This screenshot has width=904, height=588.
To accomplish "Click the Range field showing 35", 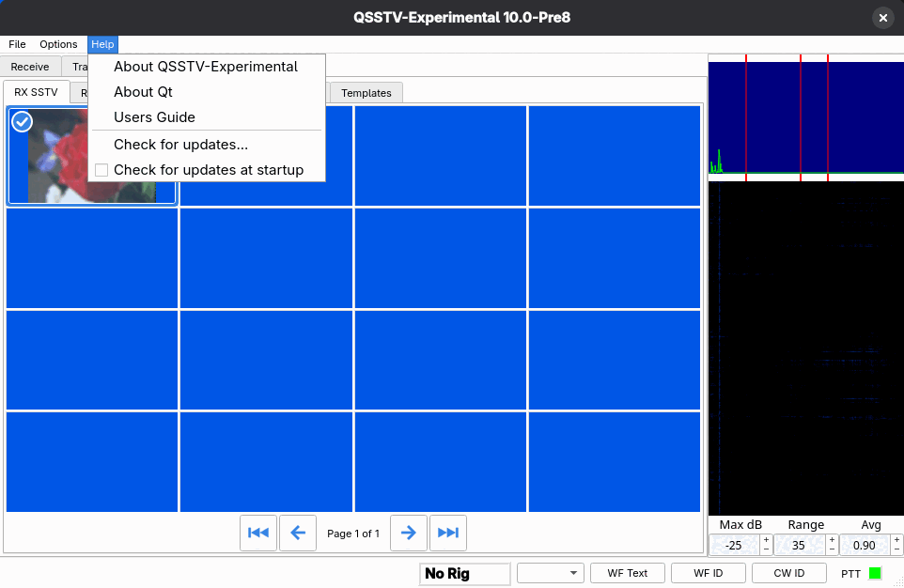I will [800, 546].
